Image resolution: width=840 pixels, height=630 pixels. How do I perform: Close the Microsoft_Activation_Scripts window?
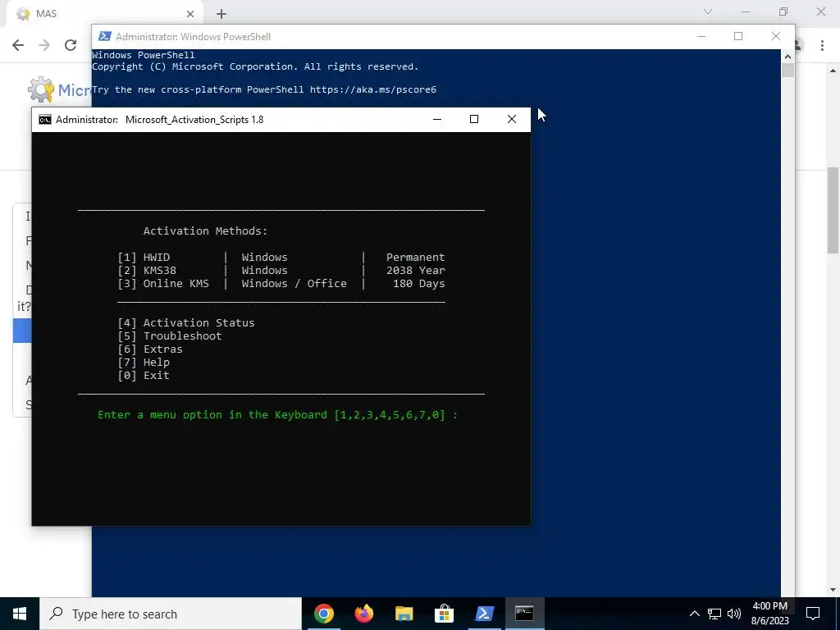pos(512,119)
